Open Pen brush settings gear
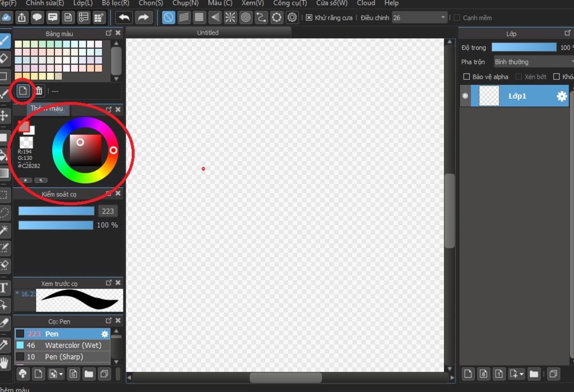This screenshot has height=392, width=574. pos(105,334)
